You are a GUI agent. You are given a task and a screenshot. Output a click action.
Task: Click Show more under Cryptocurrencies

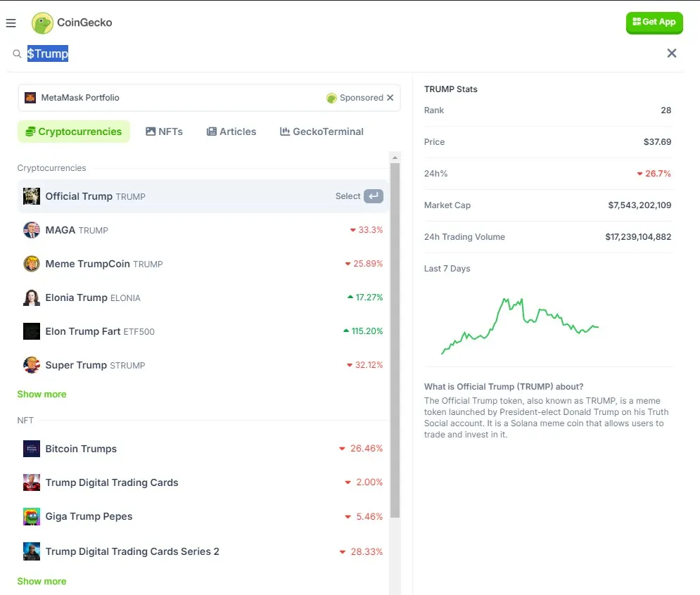tap(42, 394)
